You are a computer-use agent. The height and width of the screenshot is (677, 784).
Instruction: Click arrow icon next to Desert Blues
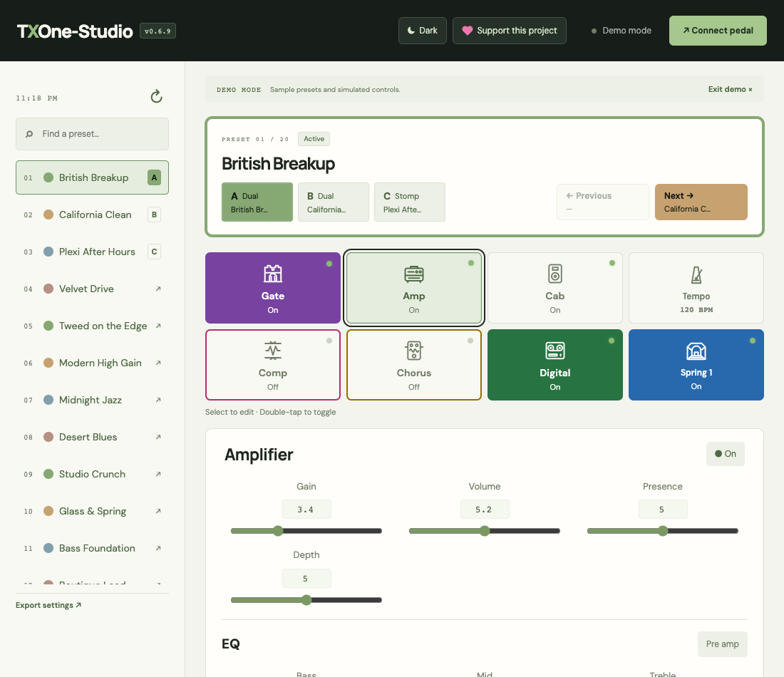tap(158, 437)
